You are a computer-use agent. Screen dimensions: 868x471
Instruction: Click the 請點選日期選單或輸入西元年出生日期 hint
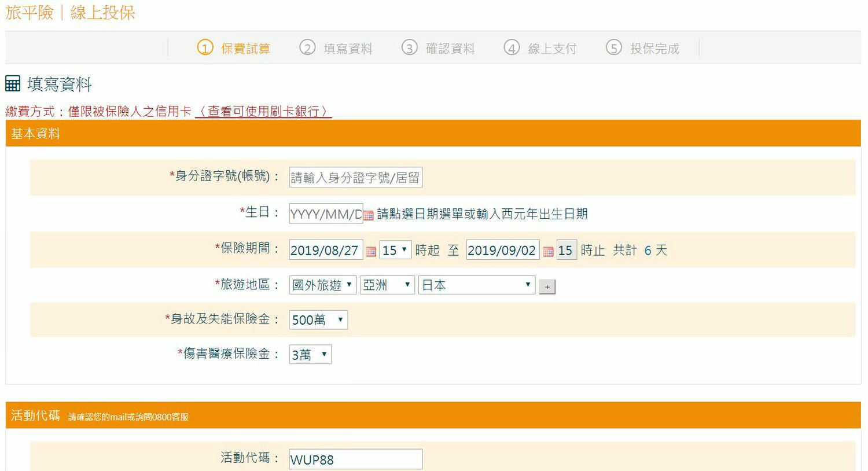coord(482,214)
